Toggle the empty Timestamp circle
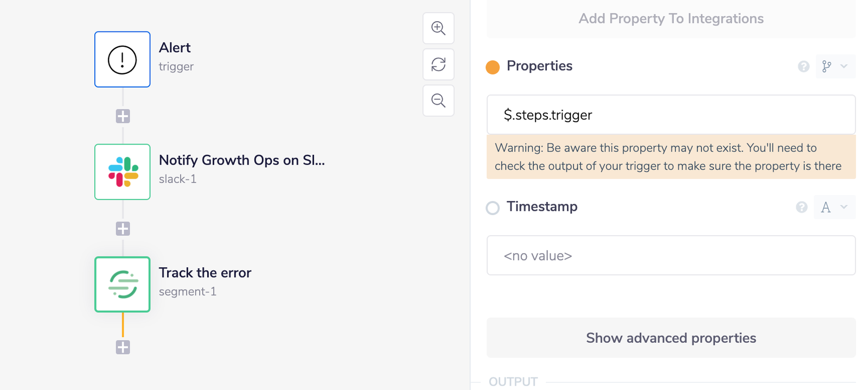Screen dimensions: 868x390 pyautogui.click(x=493, y=208)
